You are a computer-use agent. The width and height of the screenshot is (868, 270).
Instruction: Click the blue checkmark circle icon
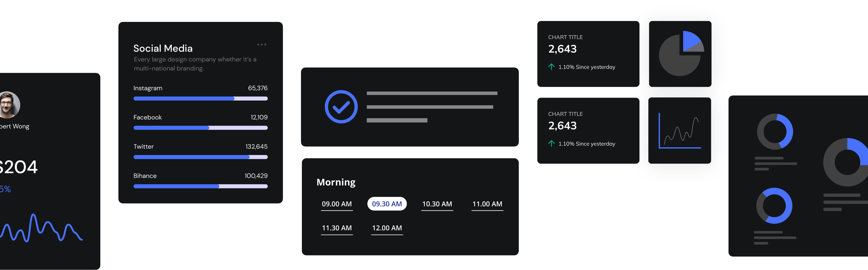point(341,107)
